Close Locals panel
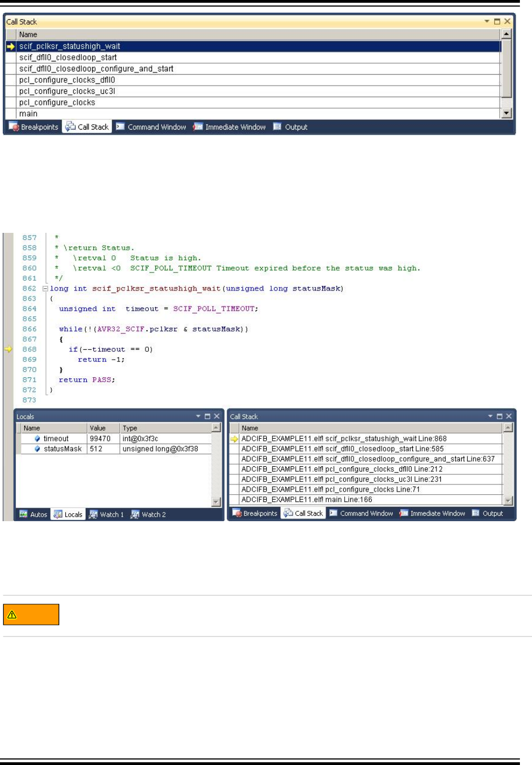The width and height of the screenshot is (532, 765). coord(217,416)
